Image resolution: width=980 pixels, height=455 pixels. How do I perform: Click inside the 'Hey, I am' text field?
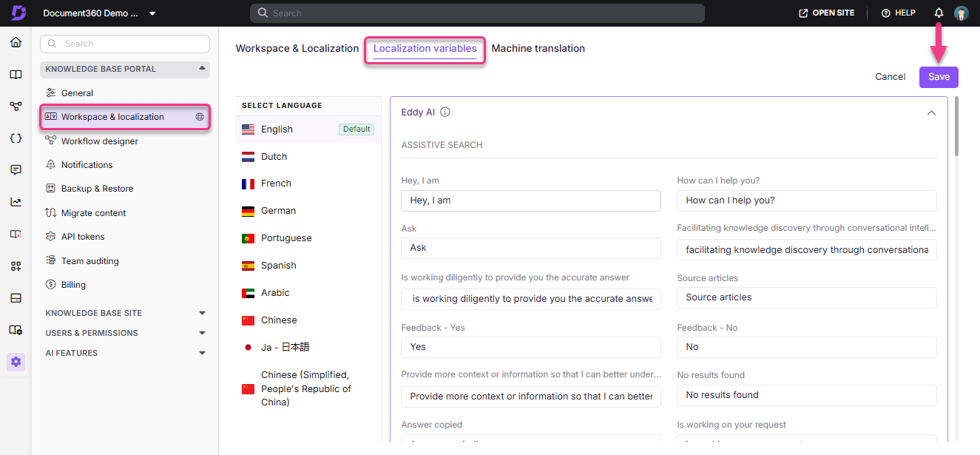[x=530, y=200]
